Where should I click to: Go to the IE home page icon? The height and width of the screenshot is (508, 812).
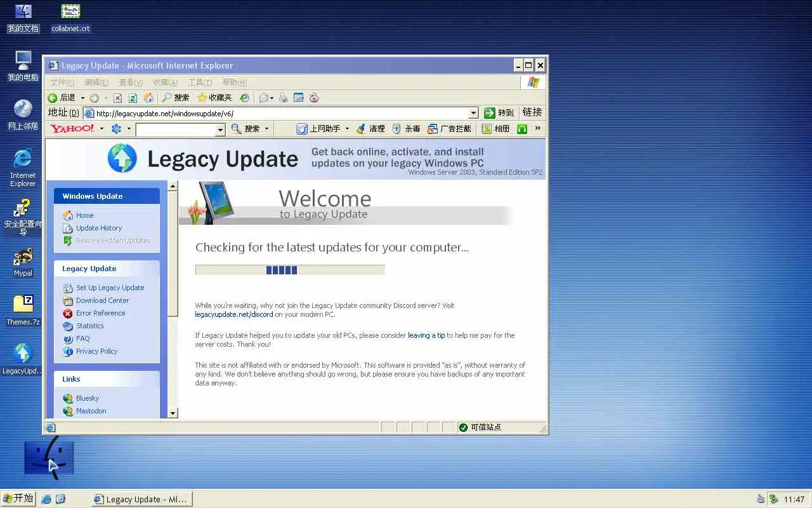tap(148, 98)
